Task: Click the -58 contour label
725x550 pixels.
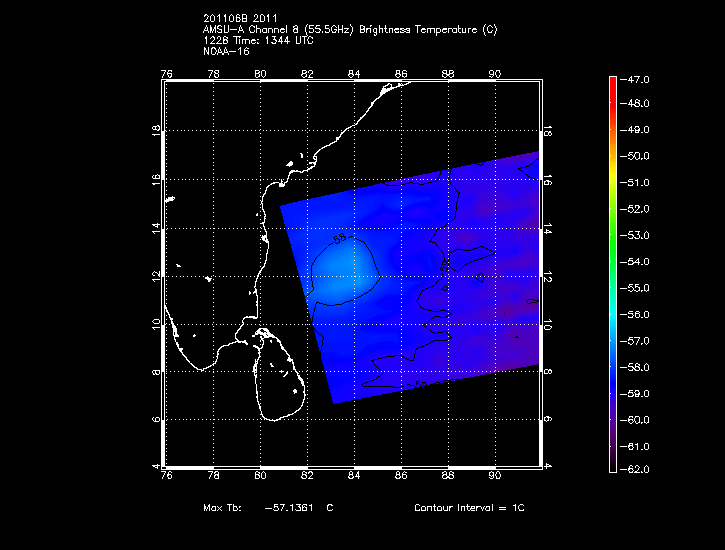Action: click(338, 240)
